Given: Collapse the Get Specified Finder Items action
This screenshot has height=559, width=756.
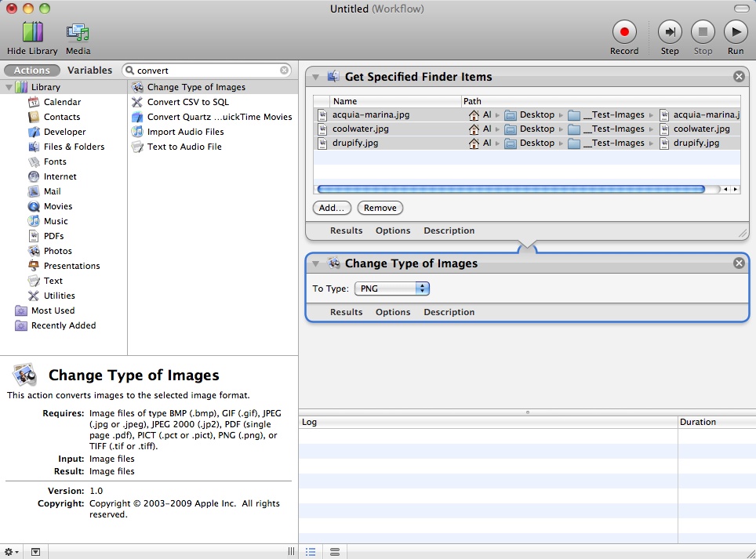Looking at the screenshot, I should coord(317,77).
